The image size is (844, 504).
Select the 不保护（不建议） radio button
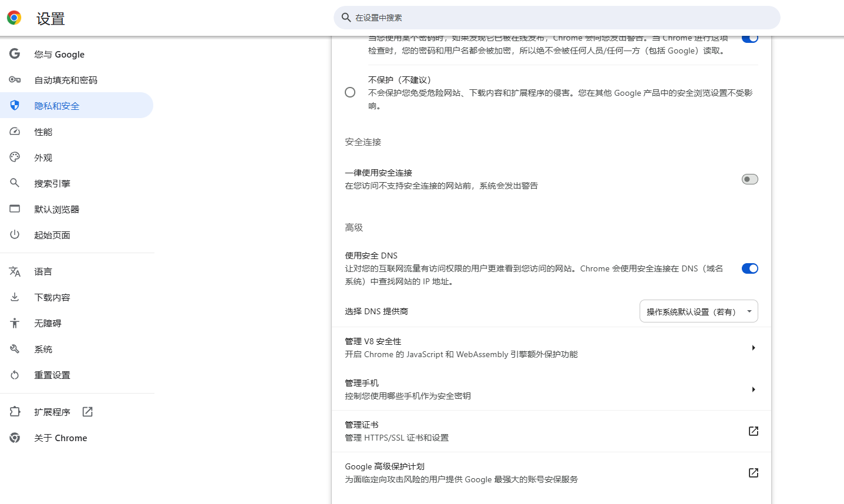(350, 92)
